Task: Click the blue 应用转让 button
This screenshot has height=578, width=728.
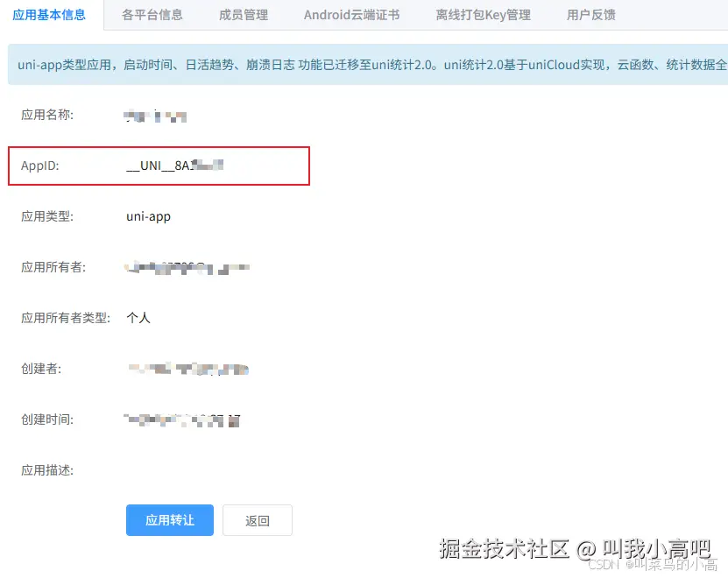Action: [x=169, y=519]
